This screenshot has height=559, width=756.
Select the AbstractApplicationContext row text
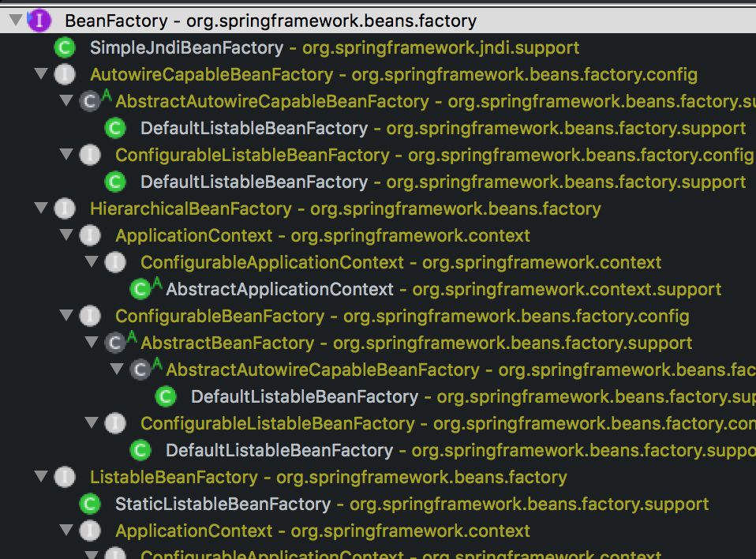tap(279, 289)
